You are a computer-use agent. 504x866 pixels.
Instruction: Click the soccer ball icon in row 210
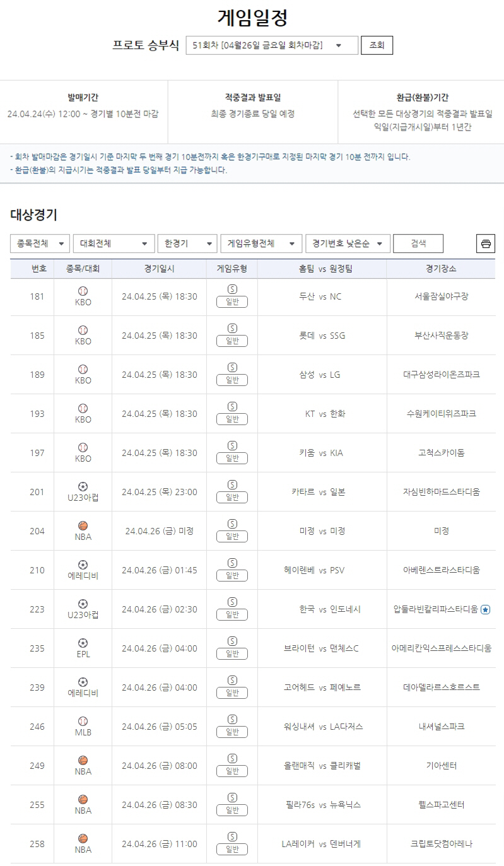click(x=83, y=565)
